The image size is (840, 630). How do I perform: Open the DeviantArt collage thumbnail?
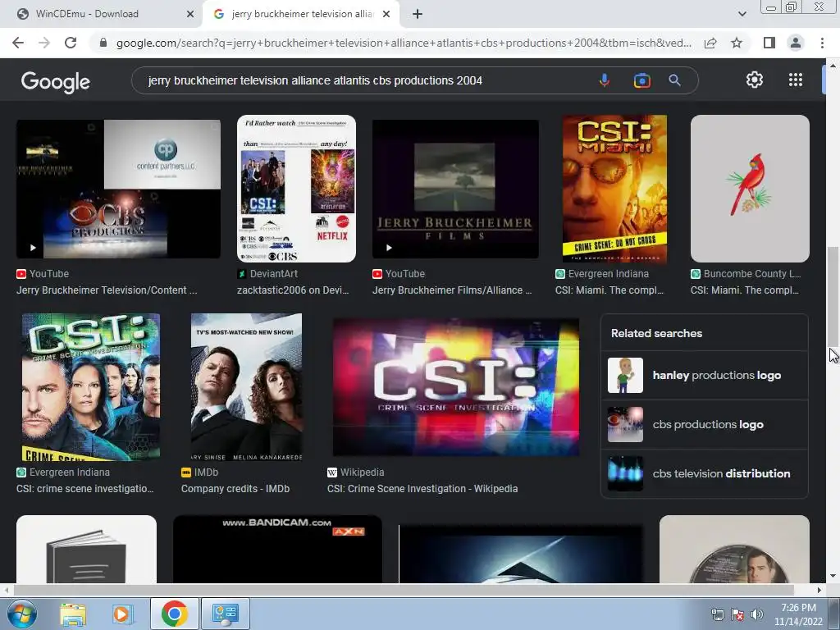coord(296,189)
